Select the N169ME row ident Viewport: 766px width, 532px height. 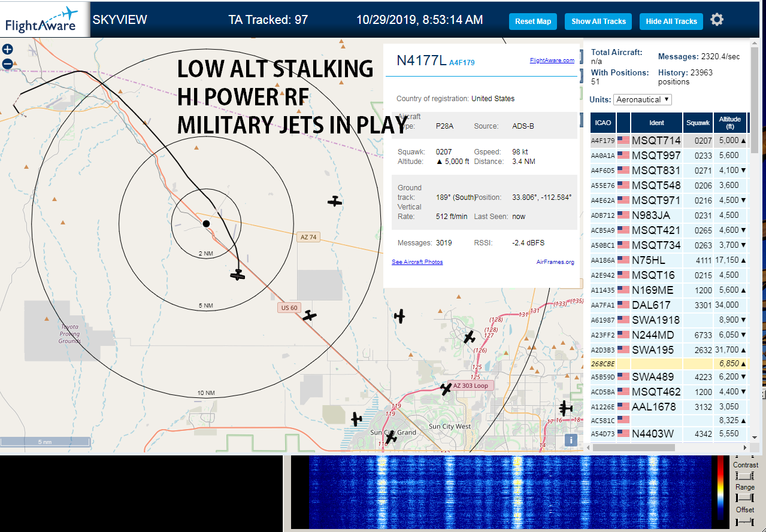point(653,290)
